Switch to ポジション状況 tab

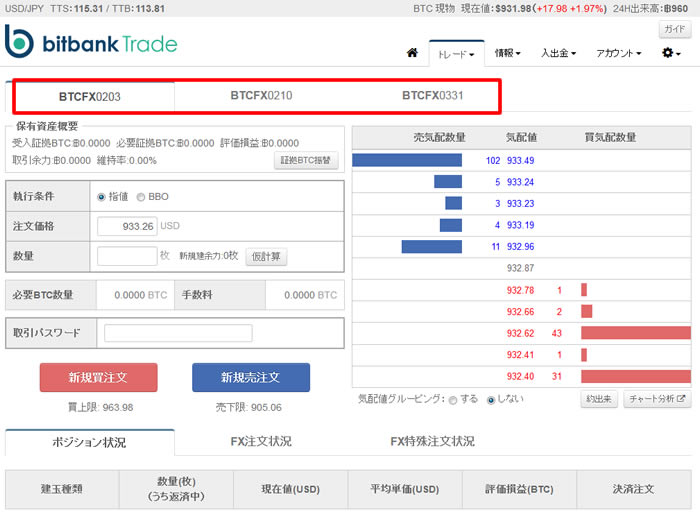pyautogui.click(x=89, y=442)
